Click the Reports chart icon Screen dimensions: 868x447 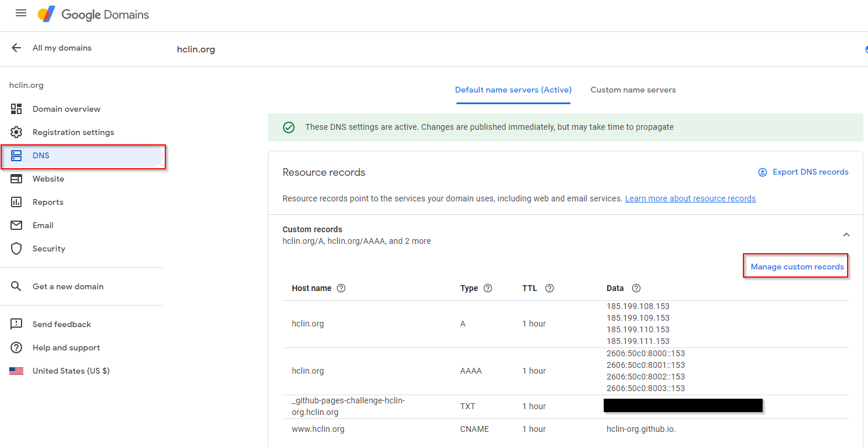click(x=16, y=202)
